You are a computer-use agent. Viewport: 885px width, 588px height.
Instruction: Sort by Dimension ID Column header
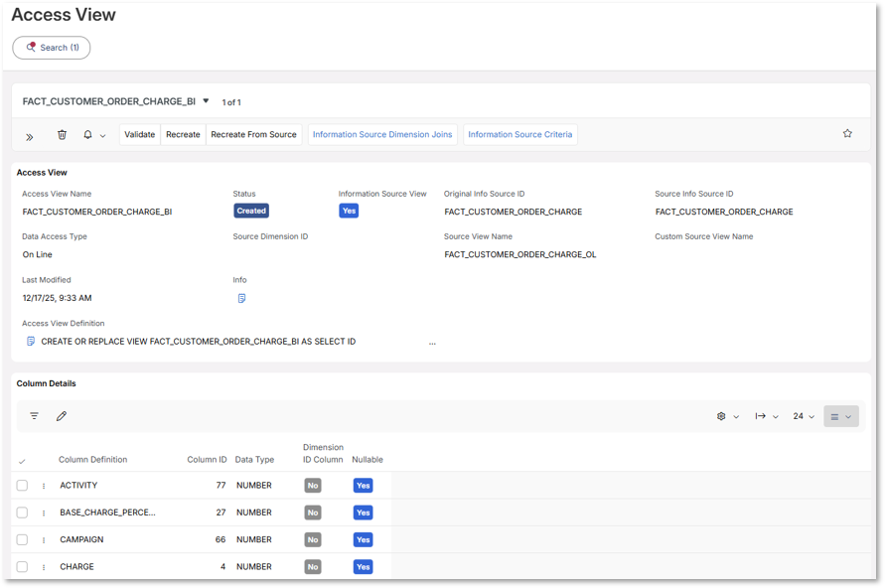323,453
